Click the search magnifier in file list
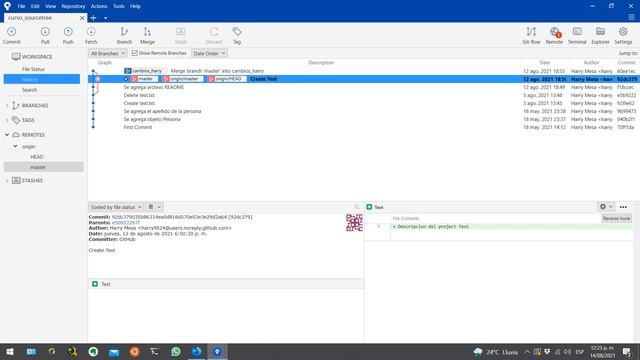 pyautogui.click(x=357, y=207)
